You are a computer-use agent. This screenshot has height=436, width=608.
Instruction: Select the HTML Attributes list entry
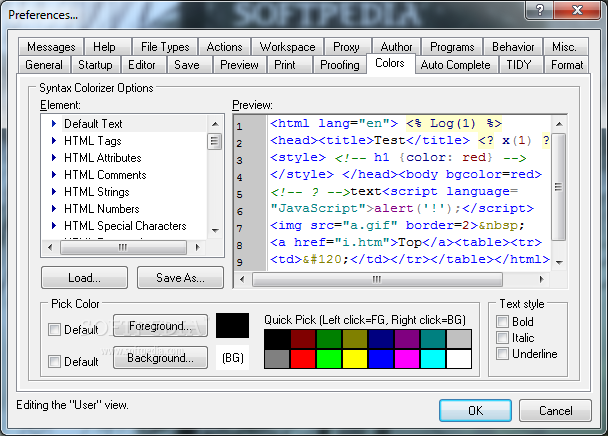coord(103,158)
